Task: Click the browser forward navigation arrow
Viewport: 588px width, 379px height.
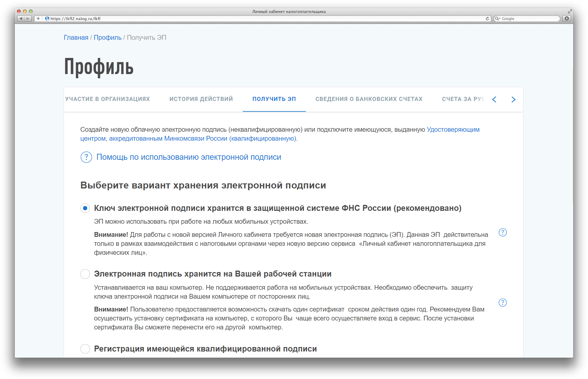Action: pos(28,19)
